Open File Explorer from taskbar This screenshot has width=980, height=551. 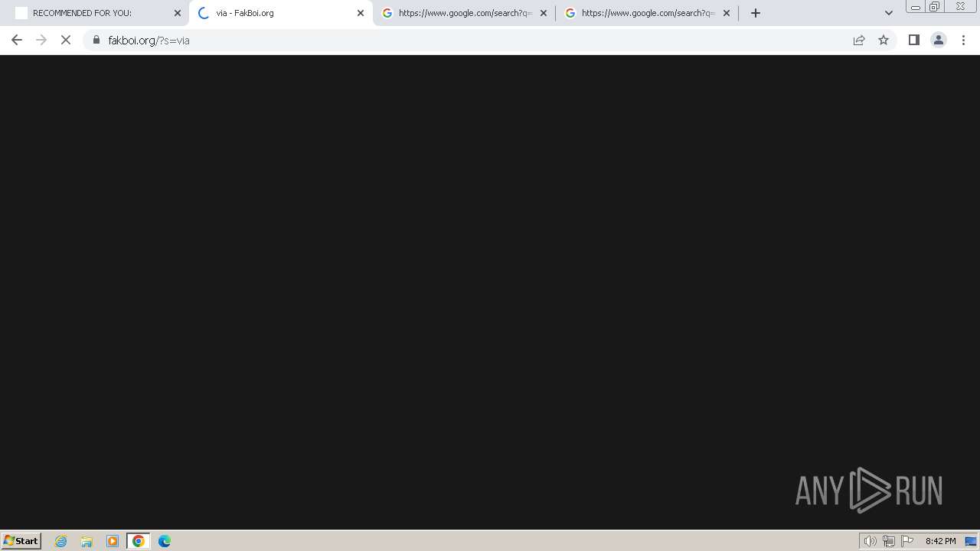pyautogui.click(x=87, y=541)
